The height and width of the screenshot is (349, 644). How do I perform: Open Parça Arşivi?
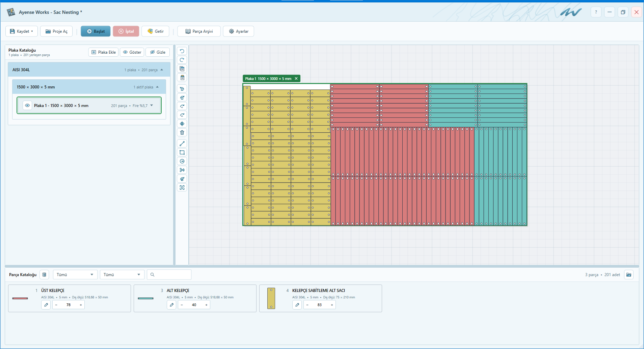pyautogui.click(x=199, y=31)
